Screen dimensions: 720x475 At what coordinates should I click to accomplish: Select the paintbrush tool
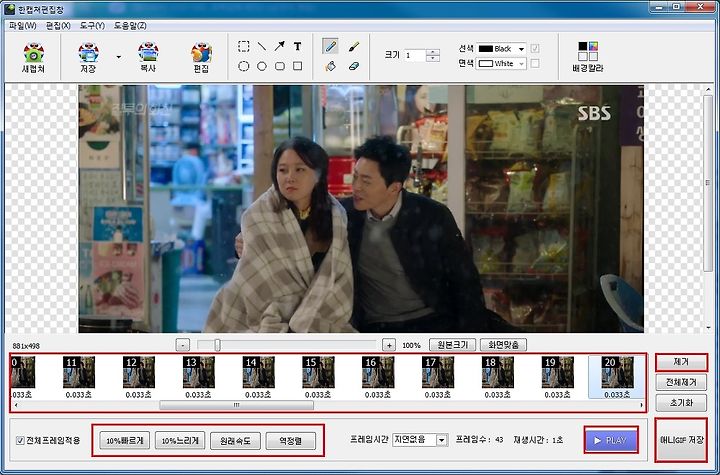point(354,46)
